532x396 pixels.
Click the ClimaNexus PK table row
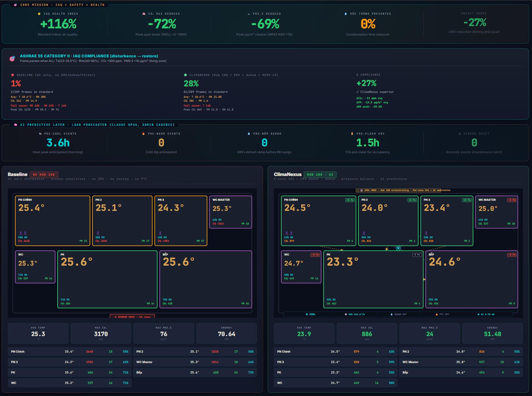coord(336,373)
